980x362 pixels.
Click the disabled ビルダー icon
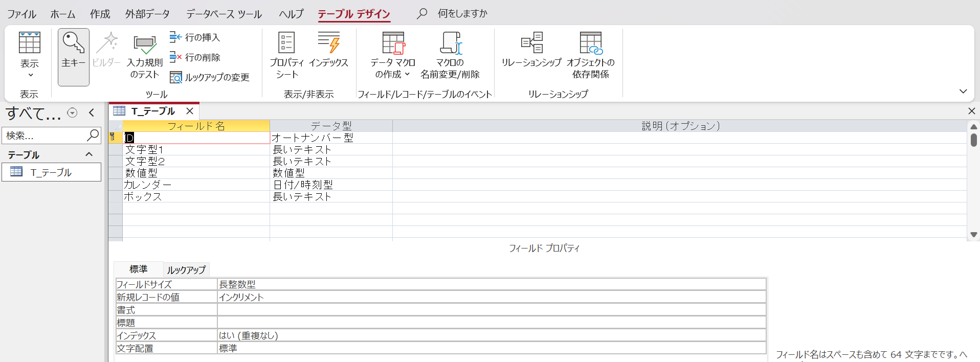pos(106,50)
